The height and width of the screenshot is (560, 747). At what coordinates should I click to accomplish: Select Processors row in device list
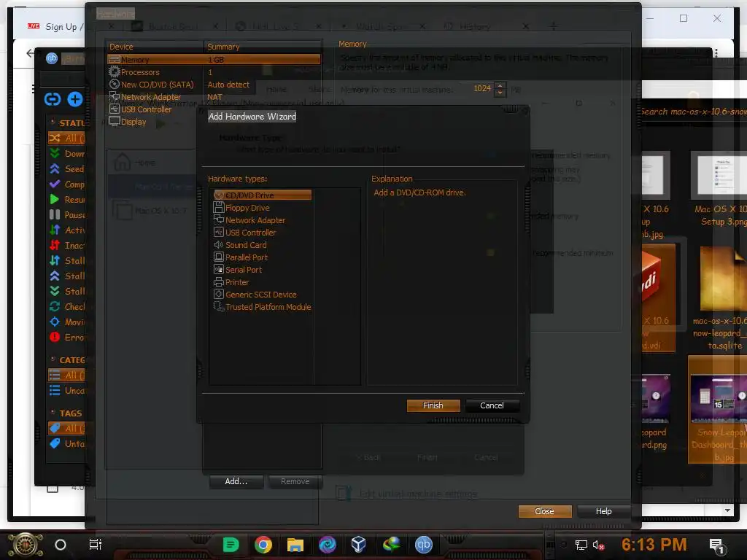[x=214, y=72]
